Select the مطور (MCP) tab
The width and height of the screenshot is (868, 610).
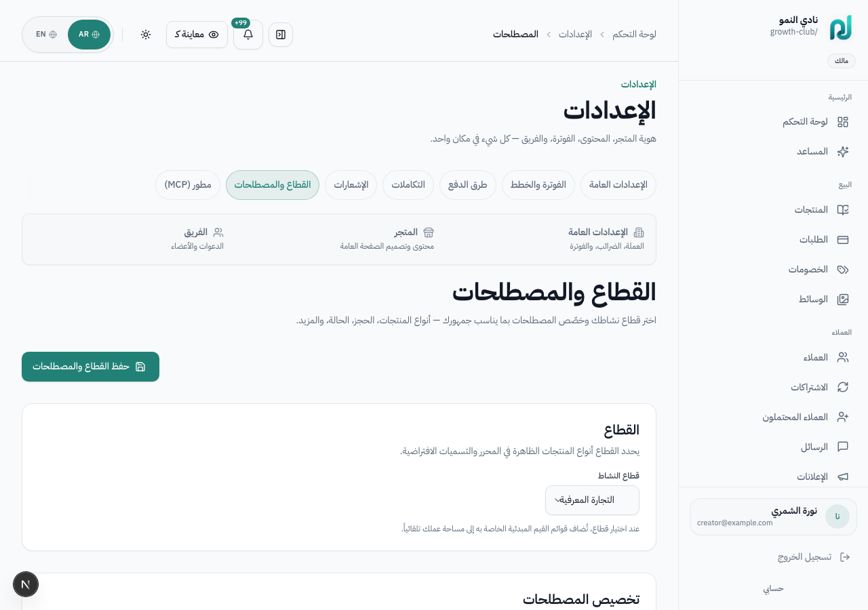(188, 185)
